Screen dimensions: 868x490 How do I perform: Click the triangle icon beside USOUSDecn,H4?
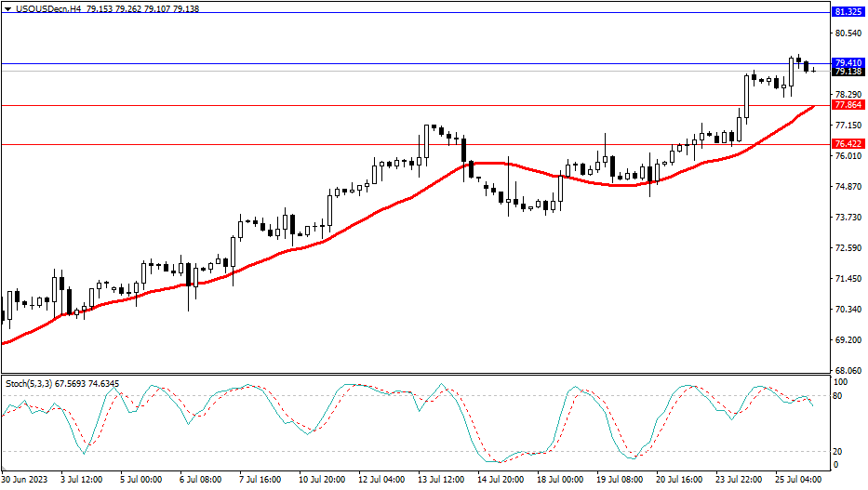(8, 8)
